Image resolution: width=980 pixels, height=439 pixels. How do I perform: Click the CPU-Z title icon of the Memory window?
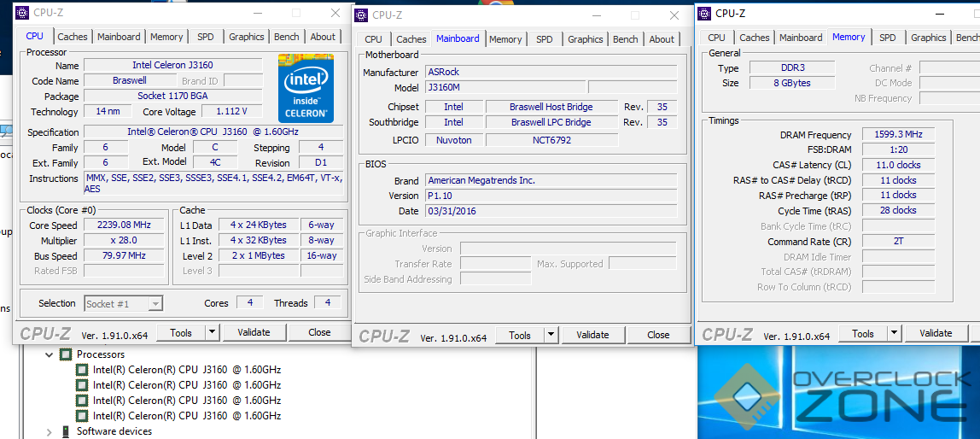coord(704,13)
